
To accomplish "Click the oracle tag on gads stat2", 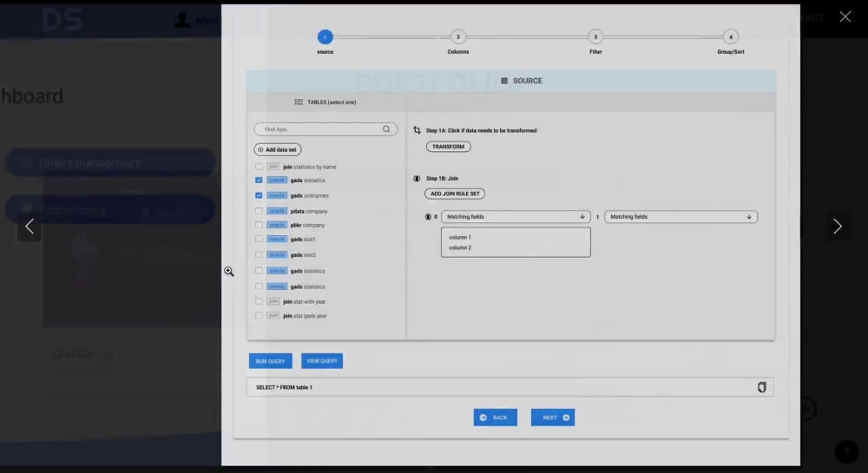I will [277, 254].
